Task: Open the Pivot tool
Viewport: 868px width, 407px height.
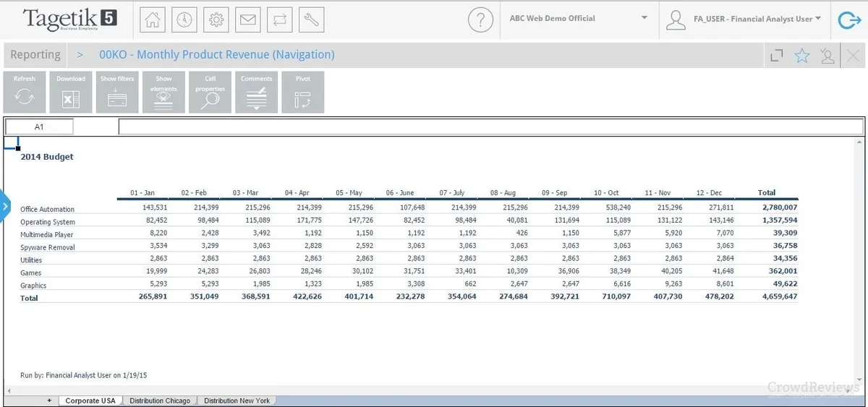Action: (x=303, y=92)
